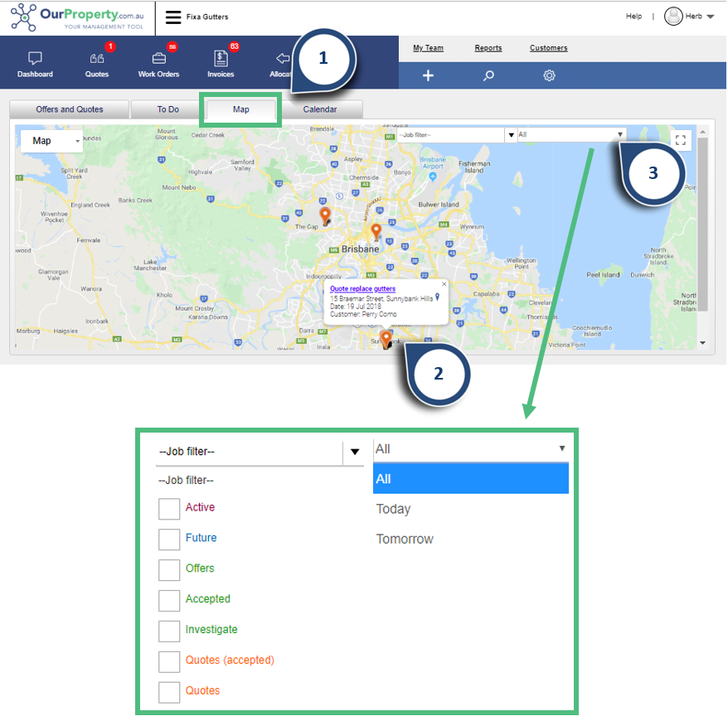Click the "Customer: Perry Como" line
The image size is (728, 721).
pos(363,314)
